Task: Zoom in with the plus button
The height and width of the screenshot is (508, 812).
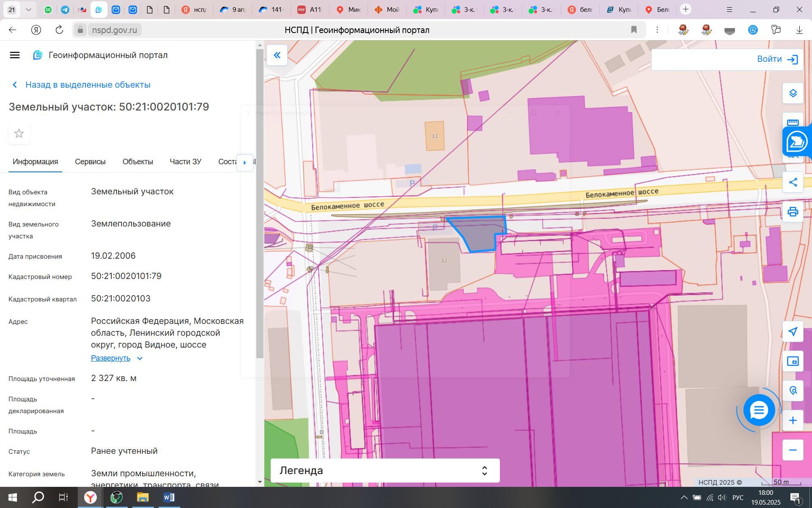Action: pyautogui.click(x=793, y=420)
